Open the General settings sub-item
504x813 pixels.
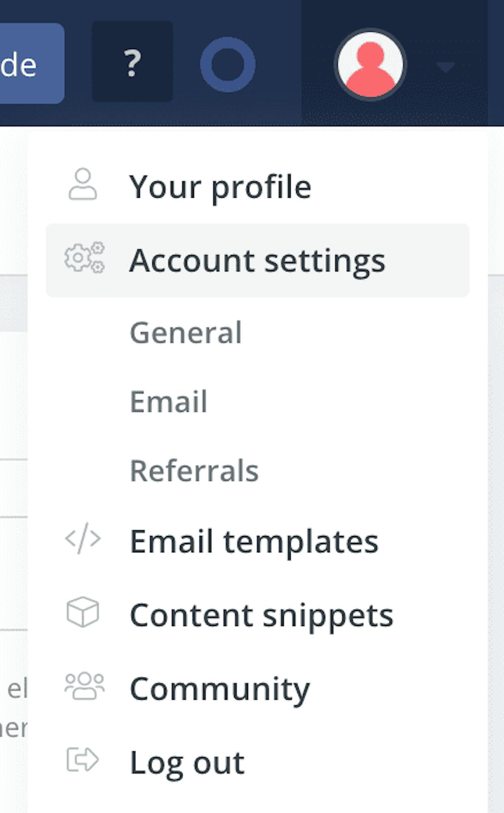click(x=186, y=333)
